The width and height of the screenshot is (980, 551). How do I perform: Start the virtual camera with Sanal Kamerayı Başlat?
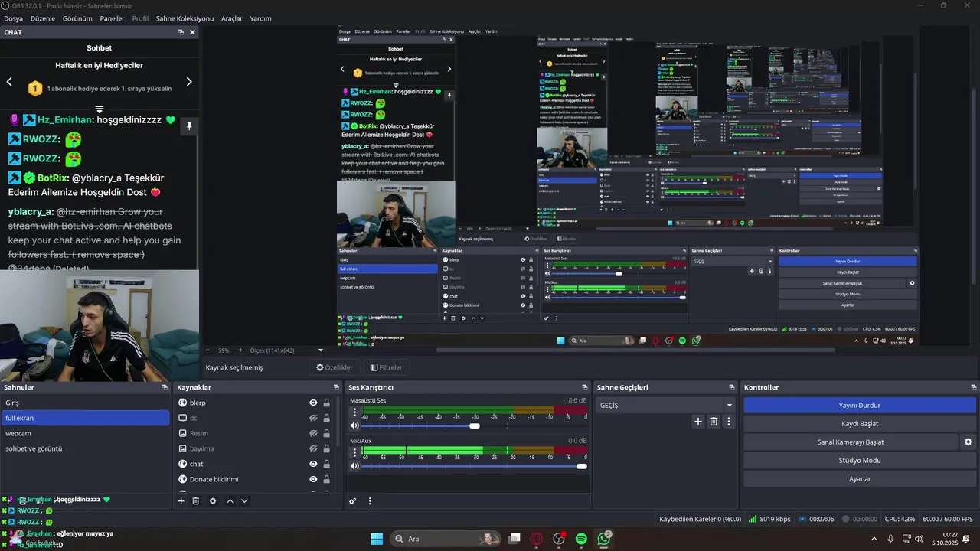tap(851, 442)
